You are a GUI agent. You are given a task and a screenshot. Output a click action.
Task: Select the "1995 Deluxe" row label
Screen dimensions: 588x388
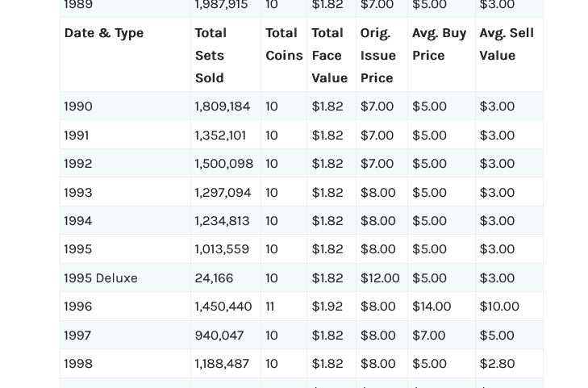tap(101, 277)
